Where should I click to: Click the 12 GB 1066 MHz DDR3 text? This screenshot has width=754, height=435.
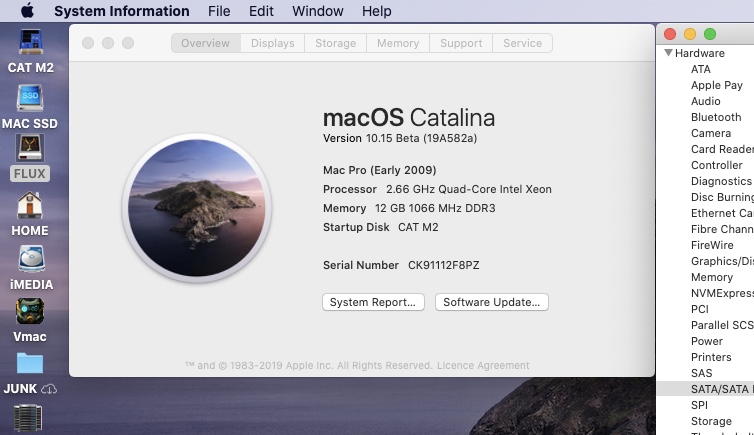coord(435,208)
